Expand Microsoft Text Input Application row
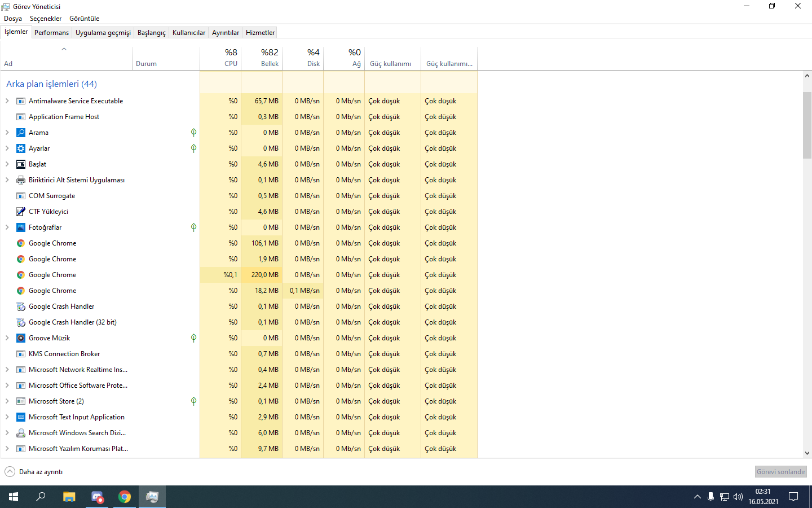Viewport: 812px width, 508px height. point(7,417)
